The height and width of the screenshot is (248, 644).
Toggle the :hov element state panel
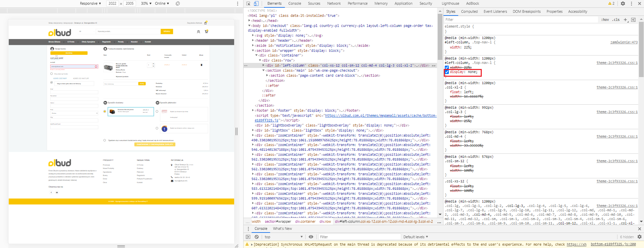(x=605, y=20)
